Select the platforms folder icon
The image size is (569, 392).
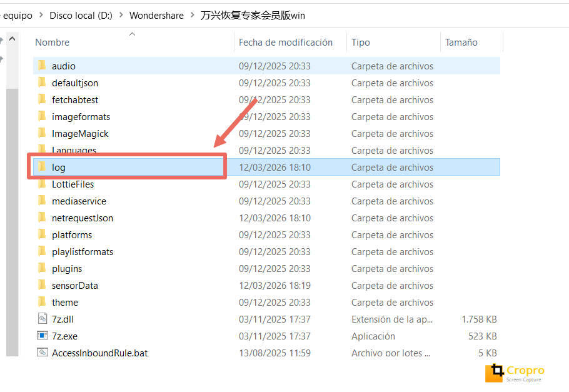(42, 234)
